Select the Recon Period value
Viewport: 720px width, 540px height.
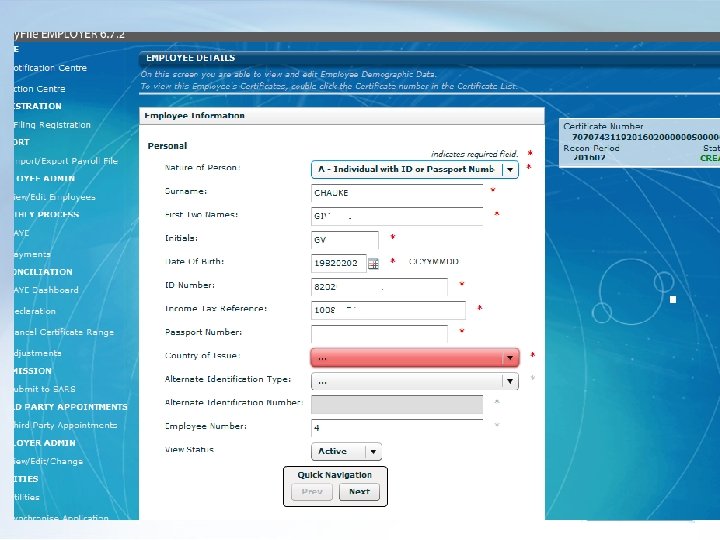point(589,158)
